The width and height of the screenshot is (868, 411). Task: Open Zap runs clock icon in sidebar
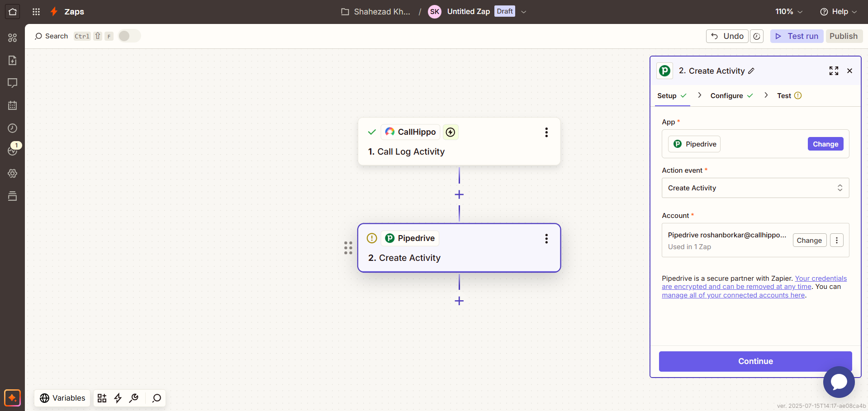point(12,128)
